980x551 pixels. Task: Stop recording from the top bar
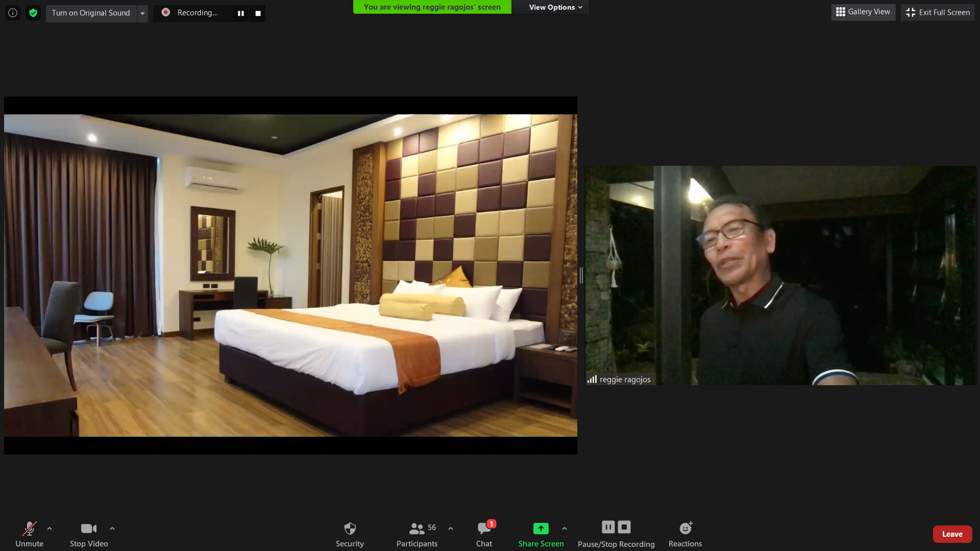click(x=258, y=13)
